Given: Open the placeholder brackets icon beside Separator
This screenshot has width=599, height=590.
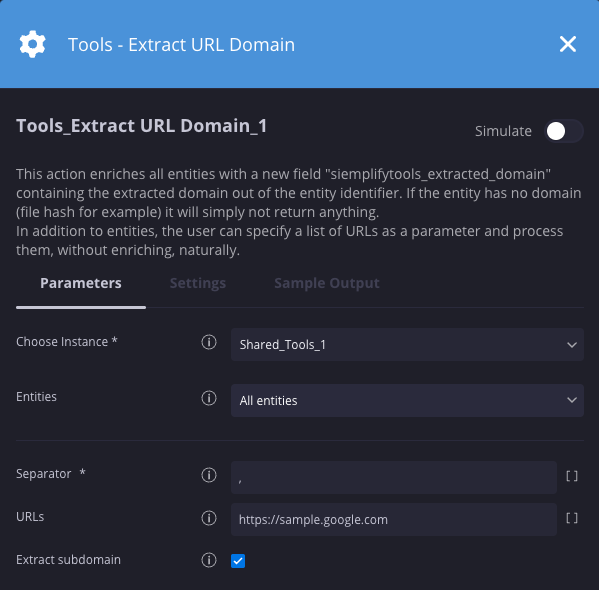Looking at the screenshot, I should pyautogui.click(x=572, y=476).
